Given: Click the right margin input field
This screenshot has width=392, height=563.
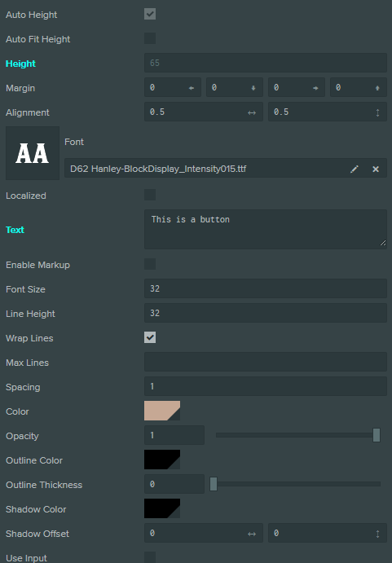Looking at the screenshot, I should click(297, 87).
